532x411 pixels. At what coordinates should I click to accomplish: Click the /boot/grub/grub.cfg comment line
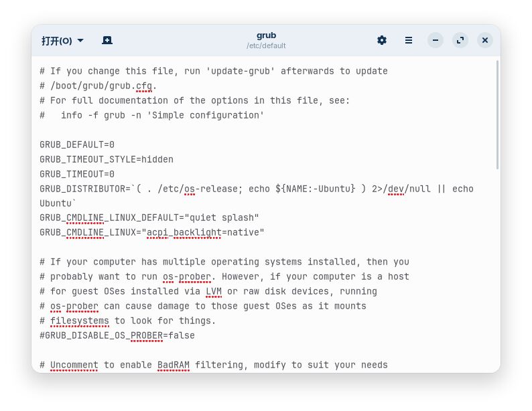[x=98, y=86]
